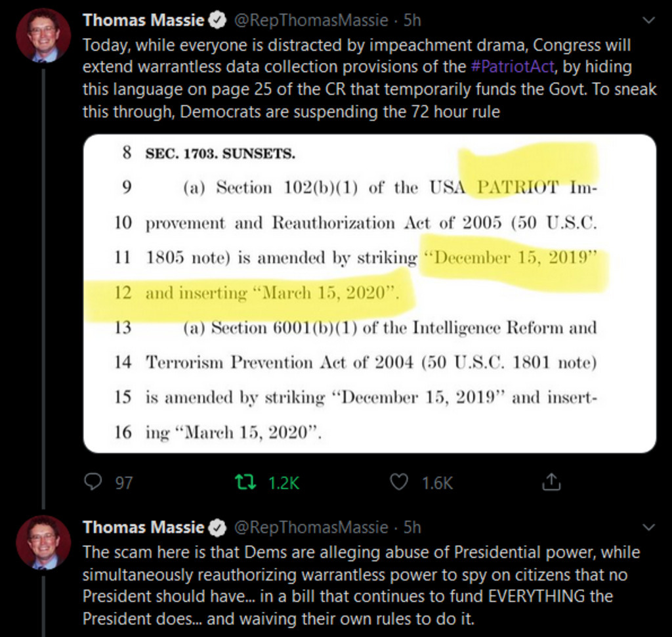Open the #PatriotAct hashtag link
Screen dimensions: 672x637
(513, 67)
